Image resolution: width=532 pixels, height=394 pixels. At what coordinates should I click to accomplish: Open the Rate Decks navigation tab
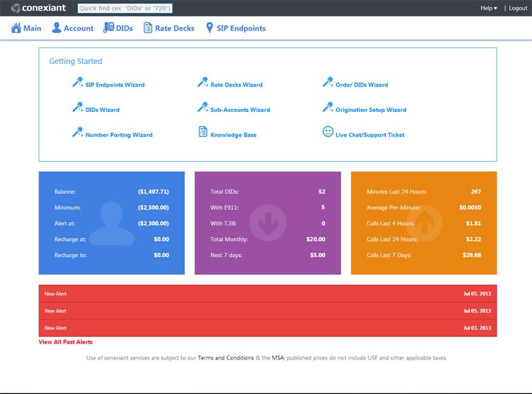point(174,29)
